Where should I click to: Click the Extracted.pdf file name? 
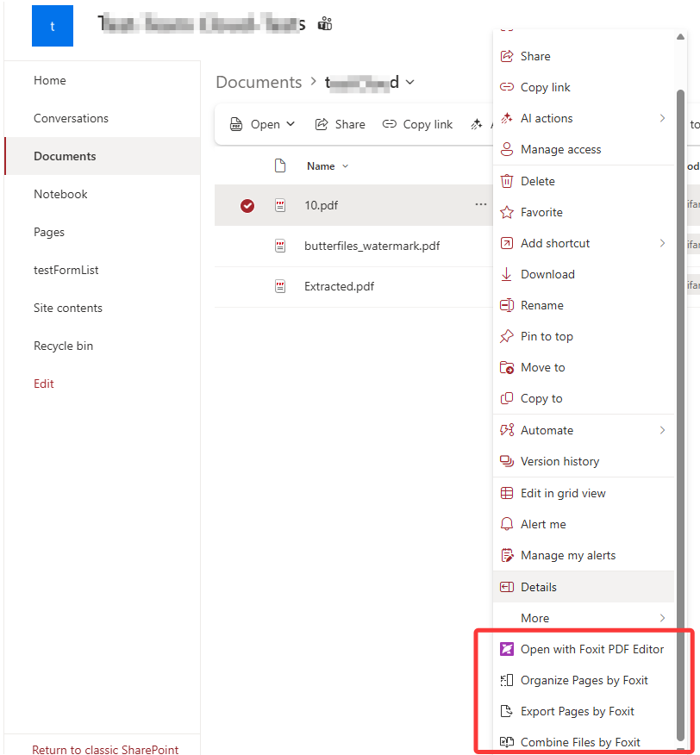[339, 286]
